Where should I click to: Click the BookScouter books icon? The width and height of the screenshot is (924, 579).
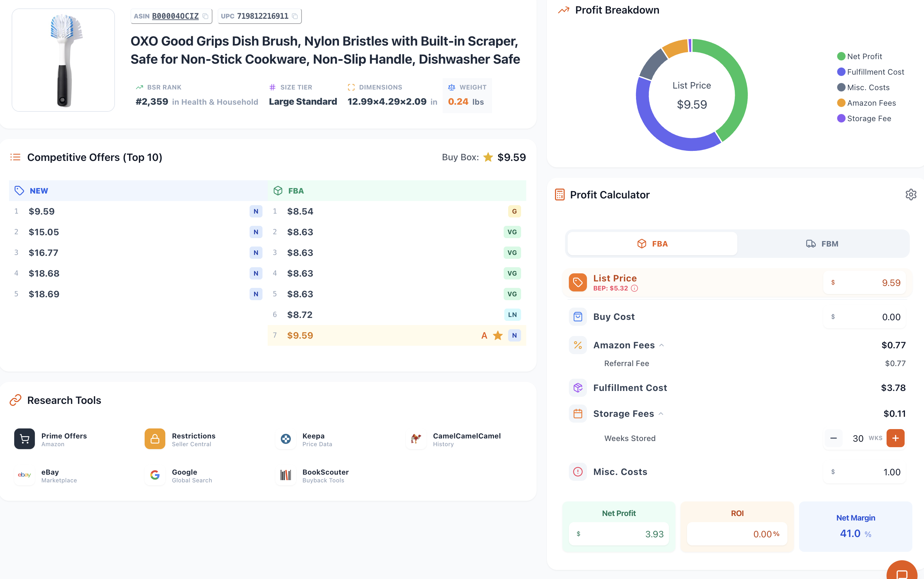point(286,475)
